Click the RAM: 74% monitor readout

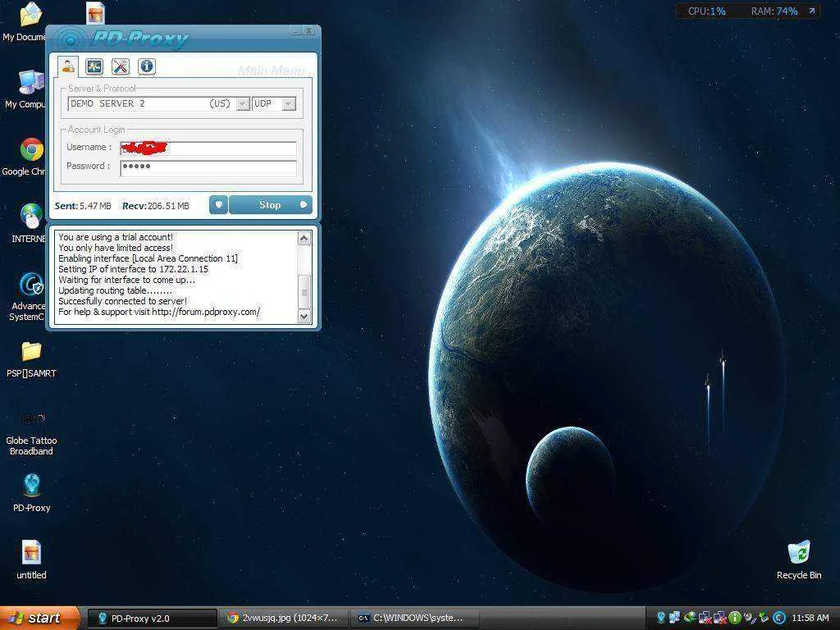(x=774, y=11)
